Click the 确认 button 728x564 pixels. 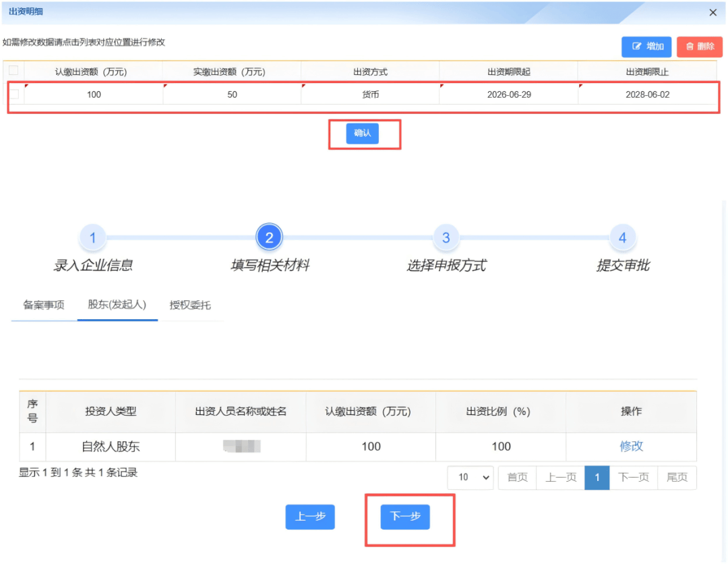(362, 134)
